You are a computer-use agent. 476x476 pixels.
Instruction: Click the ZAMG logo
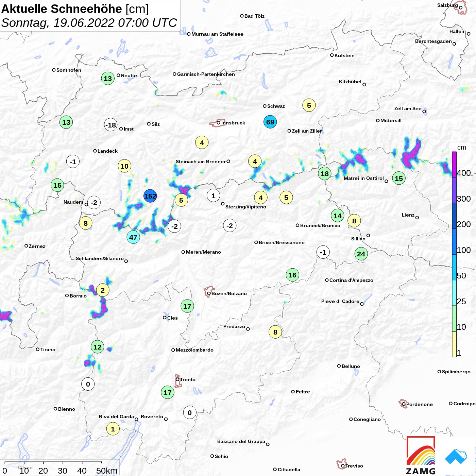coord(421,456)
